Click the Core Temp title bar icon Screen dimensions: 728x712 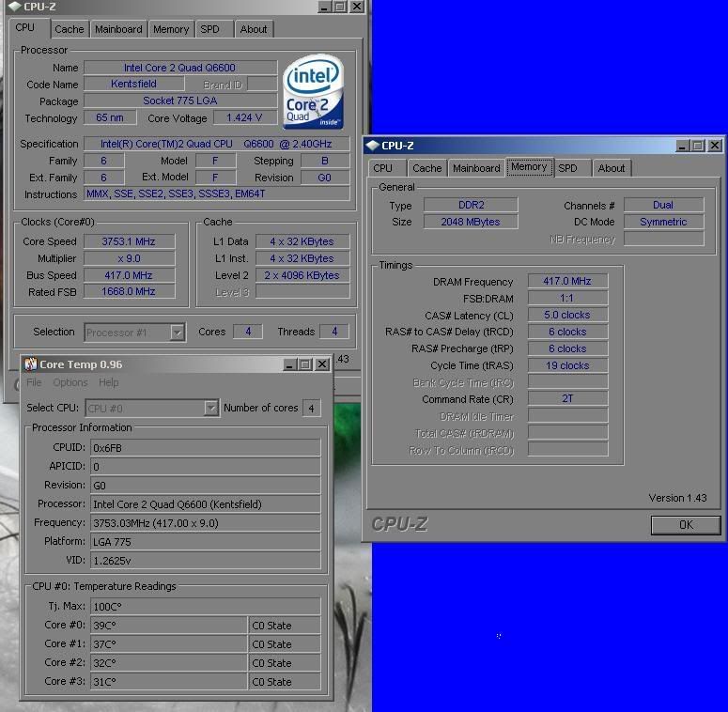click(30, 364)
